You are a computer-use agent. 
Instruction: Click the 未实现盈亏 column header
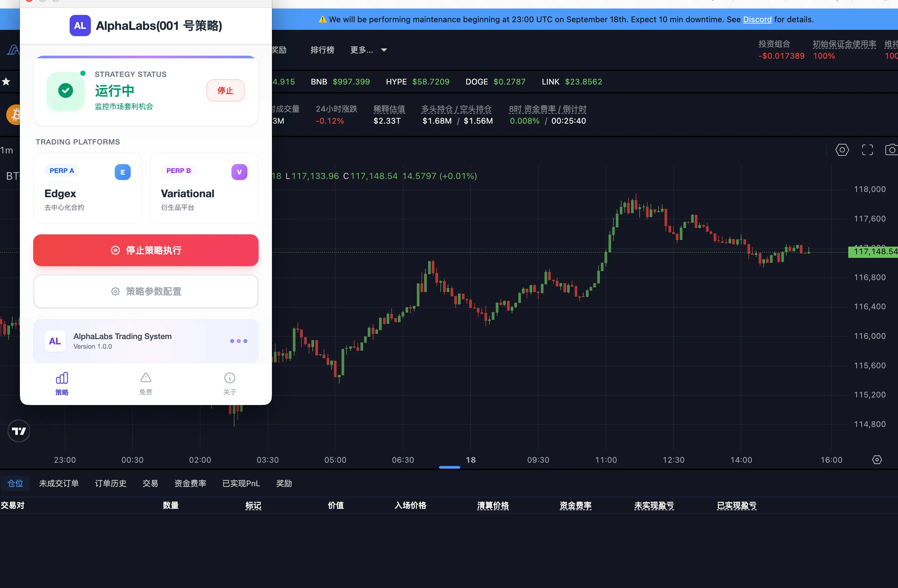tap(654, 505)
